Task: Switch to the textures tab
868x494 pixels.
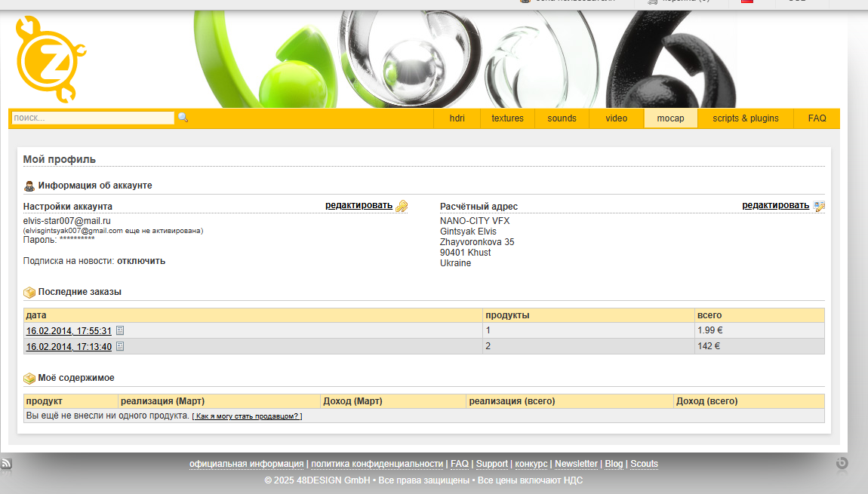Action: (x=507, y=118)
